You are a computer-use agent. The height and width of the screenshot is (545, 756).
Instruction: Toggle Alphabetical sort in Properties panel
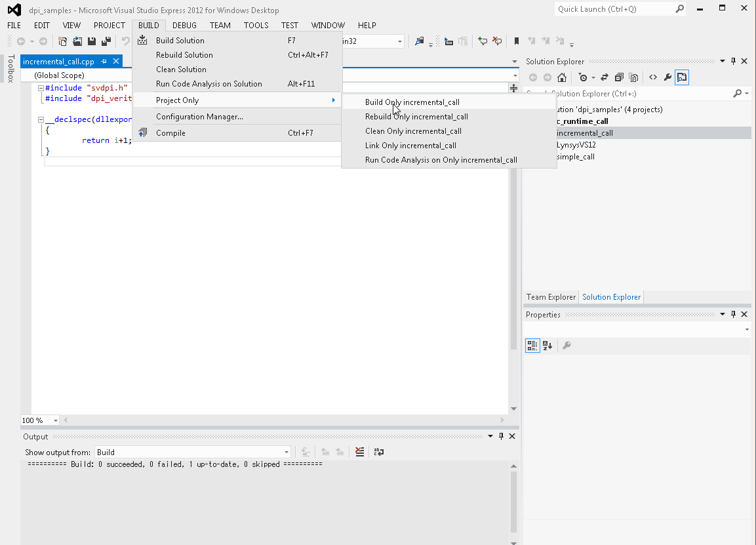coord(547,346)
